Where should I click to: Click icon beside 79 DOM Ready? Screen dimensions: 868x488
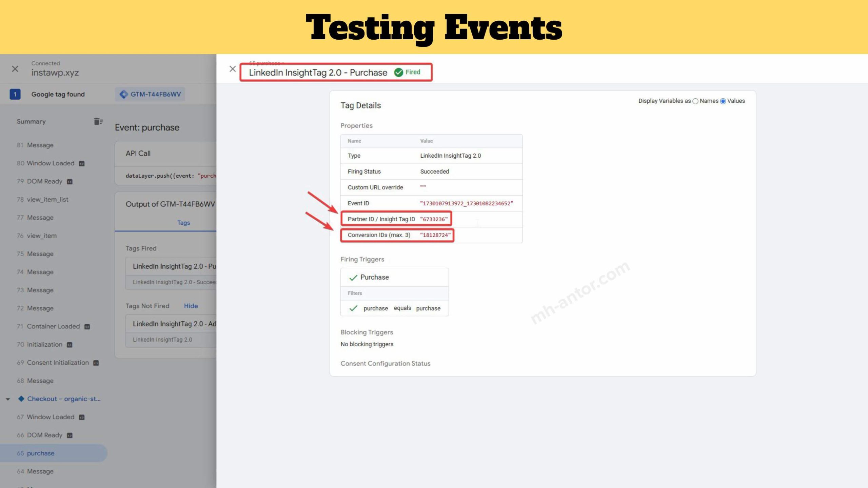click(70, 182)
